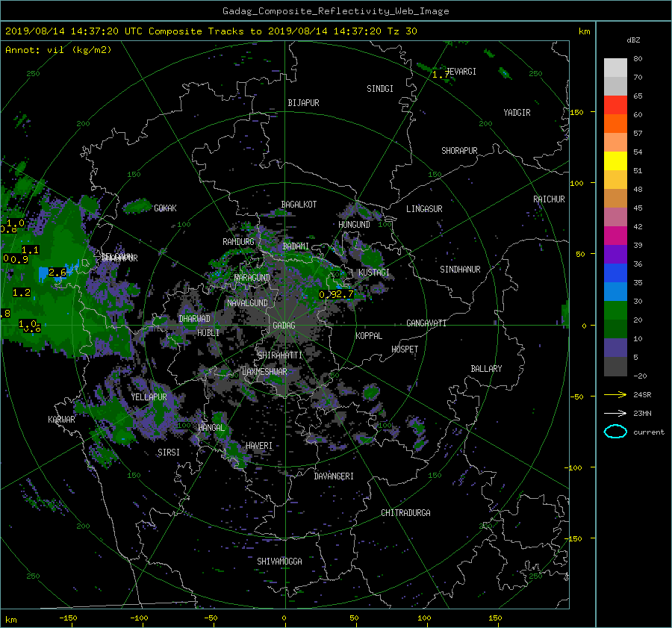Click the -150 bottom axis tick label
This screenshot has height=628, width=672.
tap(68, 618)
